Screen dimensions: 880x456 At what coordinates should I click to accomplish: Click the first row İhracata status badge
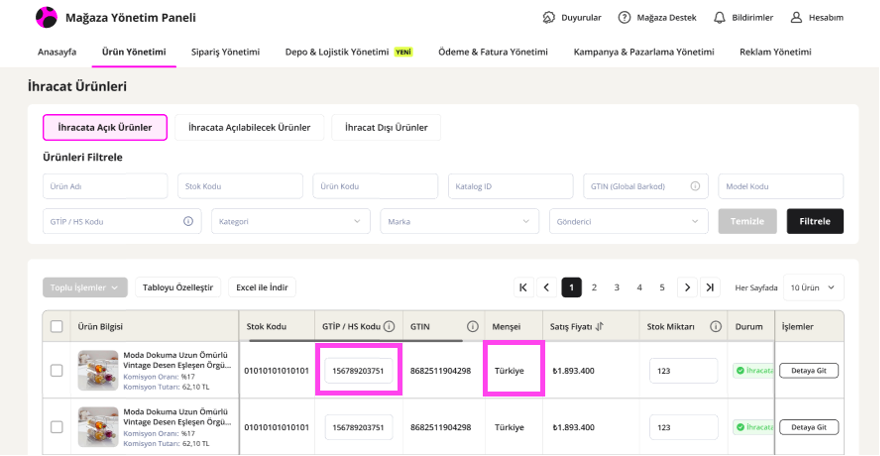[x=753, y=371]
